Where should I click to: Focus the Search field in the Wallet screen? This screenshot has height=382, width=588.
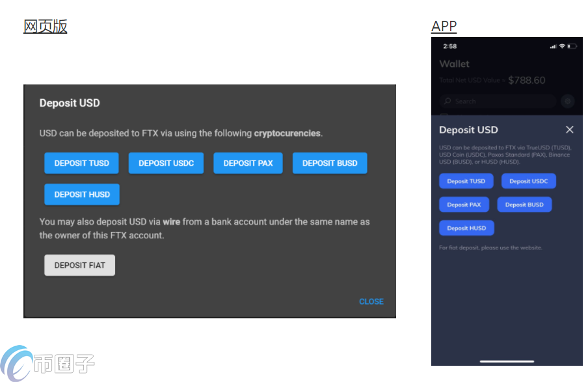(x=501, y=101)
